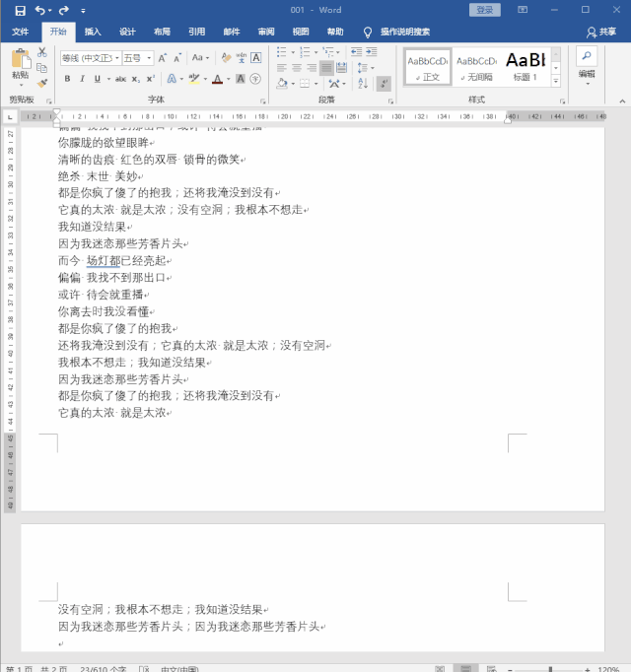
Task: Open the 文件 (File) menu
Action: (20, 32)
